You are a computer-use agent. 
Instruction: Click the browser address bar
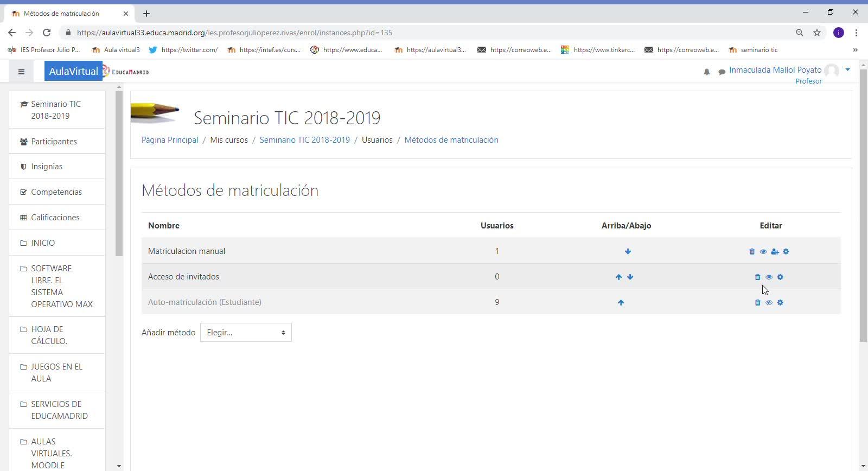click(x=380, y=33)
